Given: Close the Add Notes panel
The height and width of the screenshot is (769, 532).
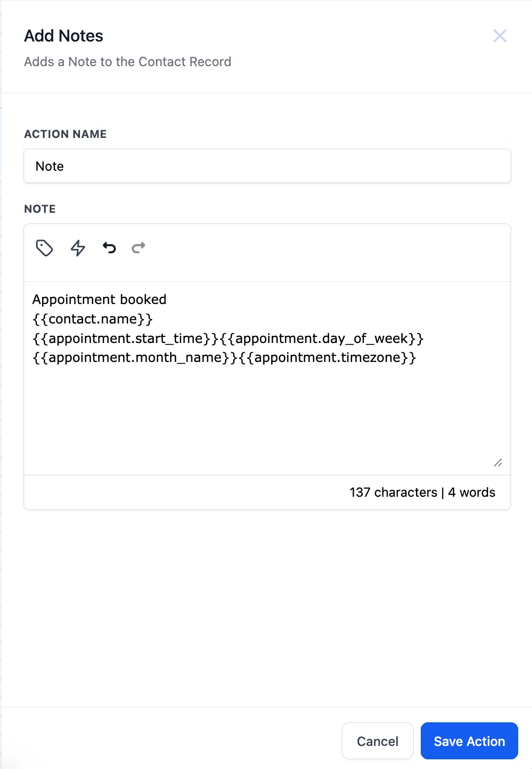Looking at the screenshot, I should [x=500, y=35].
